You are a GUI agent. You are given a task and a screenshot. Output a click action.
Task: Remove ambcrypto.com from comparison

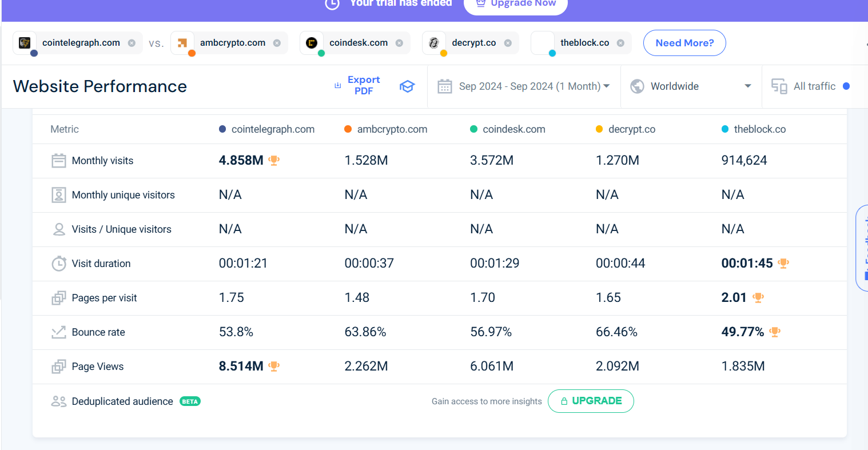[x=277, y=43]
